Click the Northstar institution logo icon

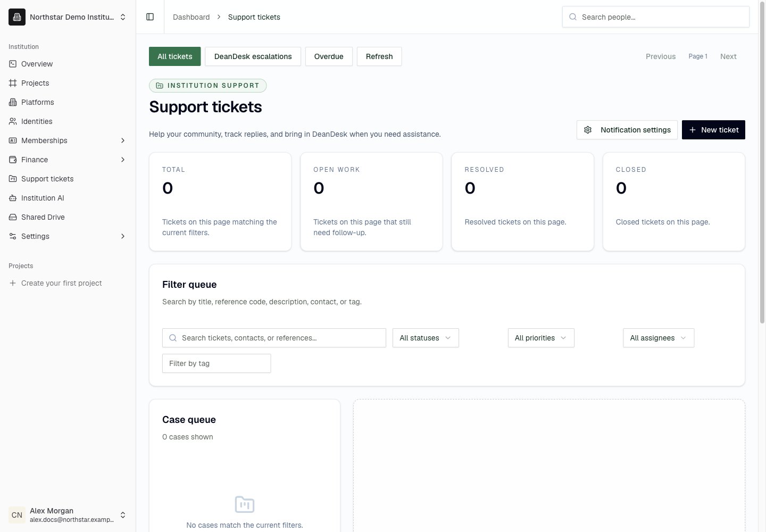click(17, 17)
